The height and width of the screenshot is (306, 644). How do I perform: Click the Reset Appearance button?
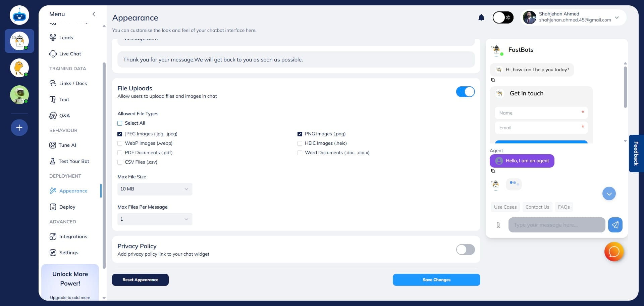[140, 279]
